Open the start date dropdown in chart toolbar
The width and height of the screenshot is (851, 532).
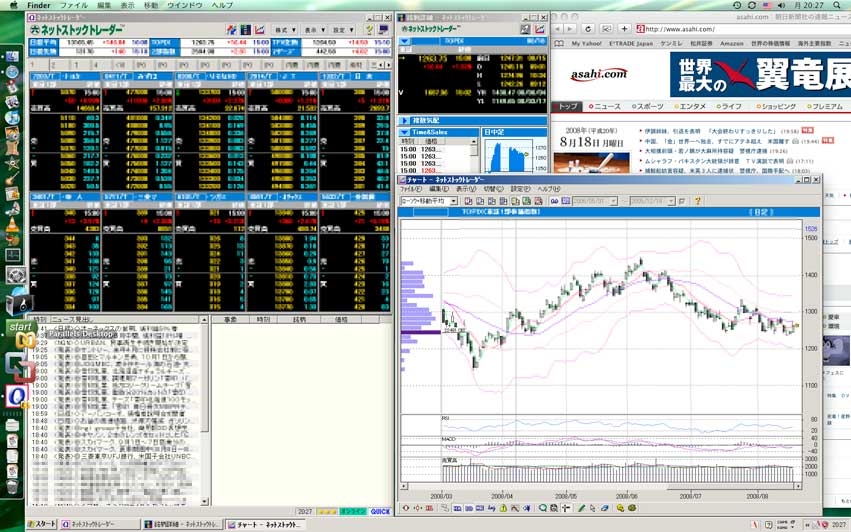pyautogui.click(x=613, y=201)
